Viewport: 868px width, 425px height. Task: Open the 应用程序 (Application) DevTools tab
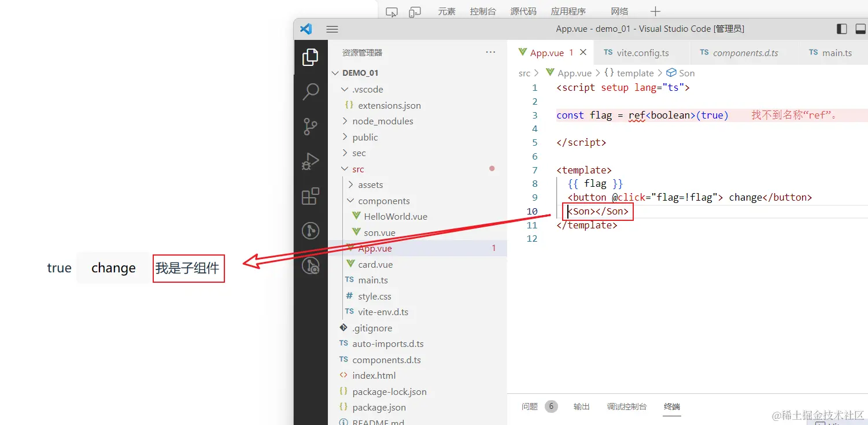pyautogui.click(x=568, y=12)
